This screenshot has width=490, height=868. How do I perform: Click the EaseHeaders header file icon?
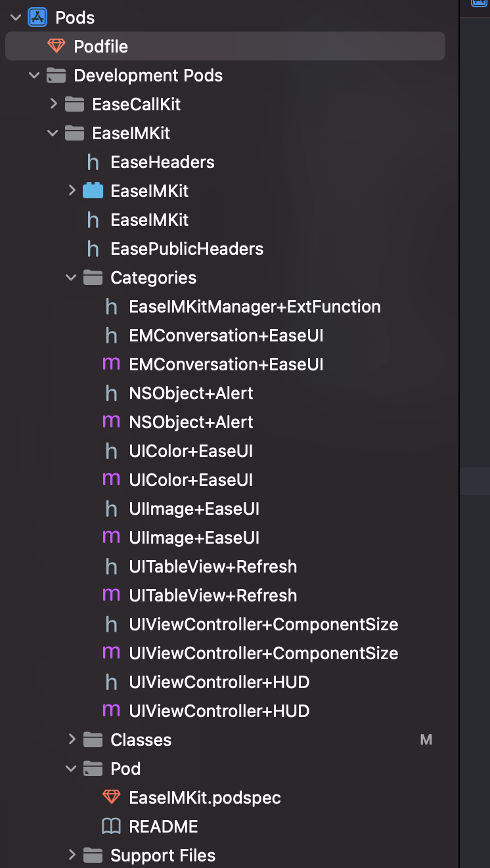pyautogui.click(x=93, y=162)
